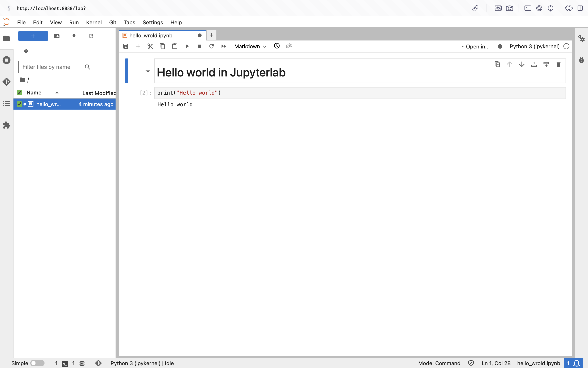Sort files by Name column
The image size is (588, 368).
click(40, 92)
